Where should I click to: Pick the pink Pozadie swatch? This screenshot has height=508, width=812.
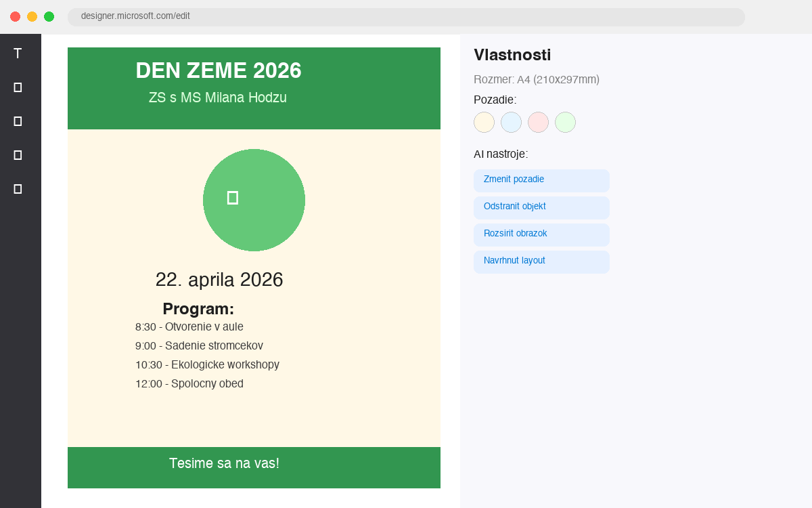(538, 122)
